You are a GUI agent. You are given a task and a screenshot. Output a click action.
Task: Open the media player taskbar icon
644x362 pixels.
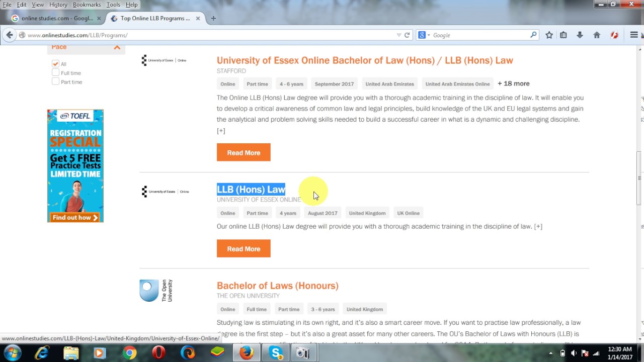tap(100, 353)
